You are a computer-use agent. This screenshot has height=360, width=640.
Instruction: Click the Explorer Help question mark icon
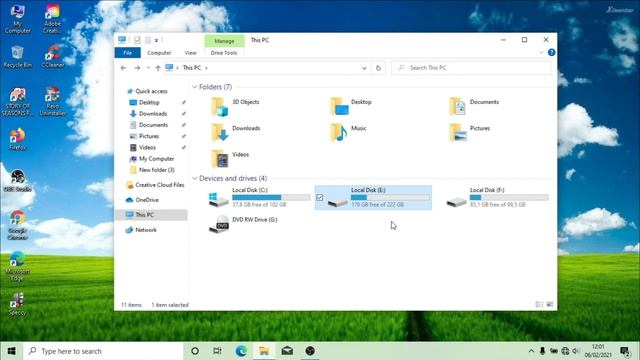[551, 53]
